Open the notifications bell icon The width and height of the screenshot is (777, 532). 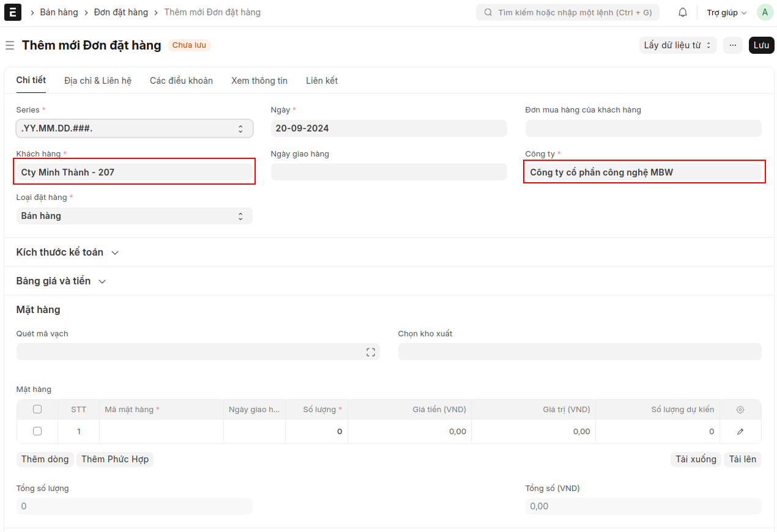coord(682,12)
